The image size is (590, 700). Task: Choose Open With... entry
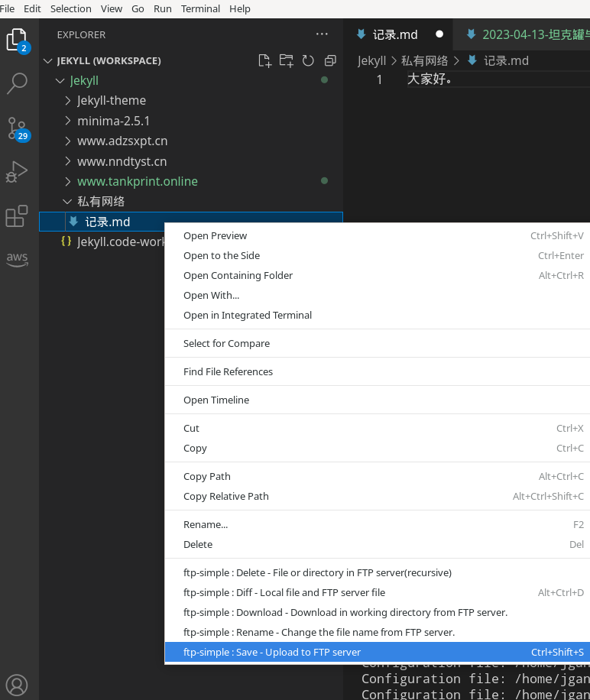pos(377,295)
